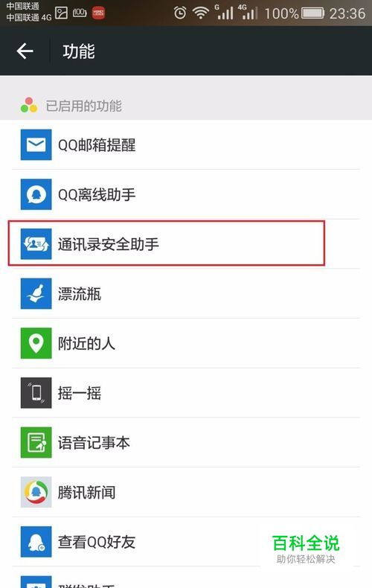The width and height of the screenshot is (372, 588).
Task: Open the 语音记事本 entry
Action: tap(186, 443)
